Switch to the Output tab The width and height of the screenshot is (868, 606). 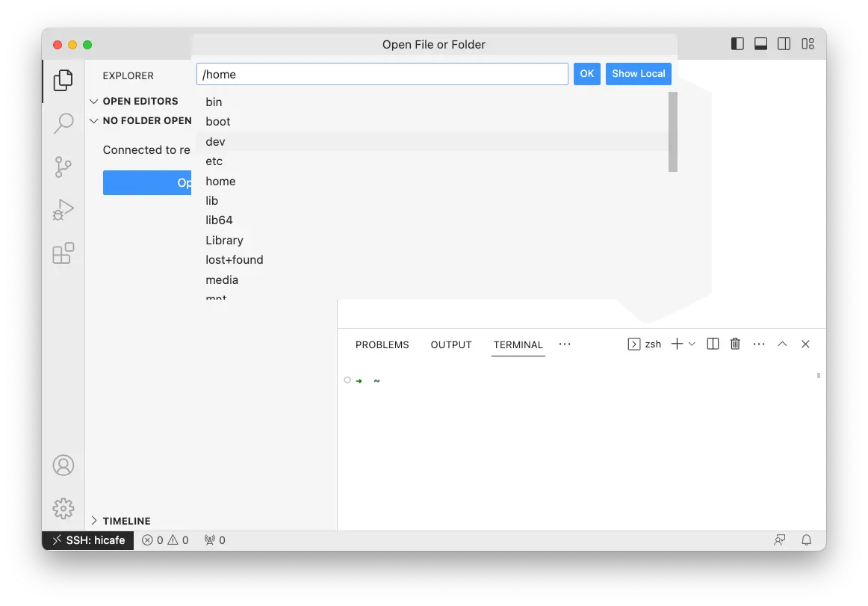click(451, 344)
